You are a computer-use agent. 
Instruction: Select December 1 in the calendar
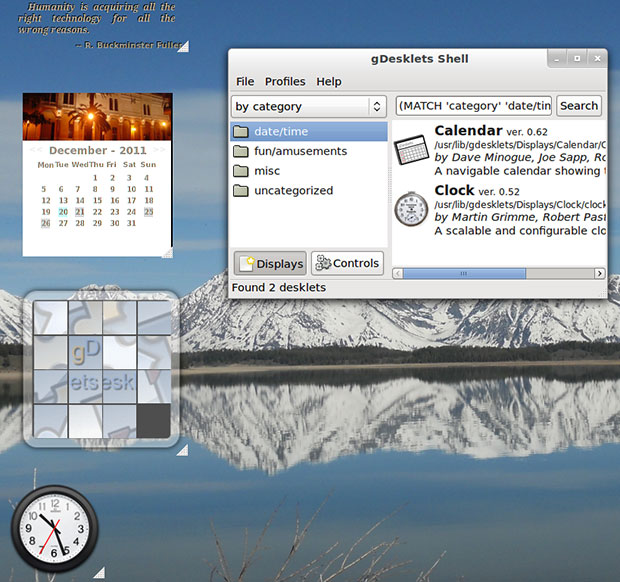(x=95, y=178)
